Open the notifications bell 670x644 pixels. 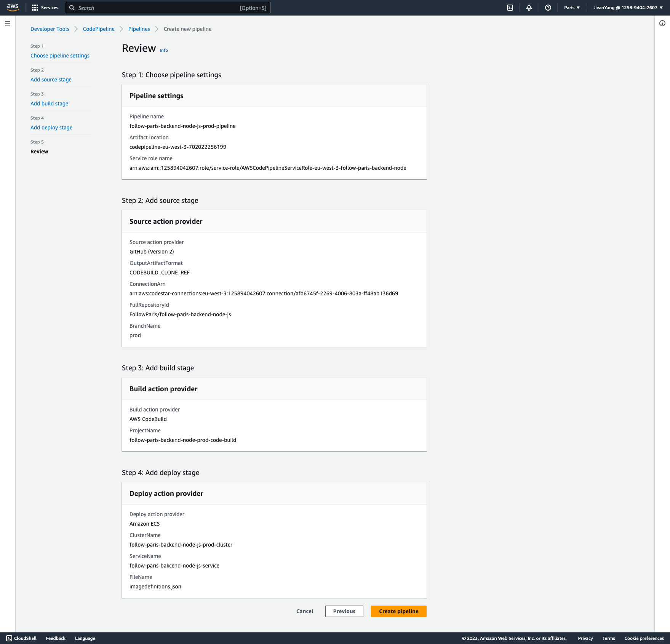coord(529,8)
